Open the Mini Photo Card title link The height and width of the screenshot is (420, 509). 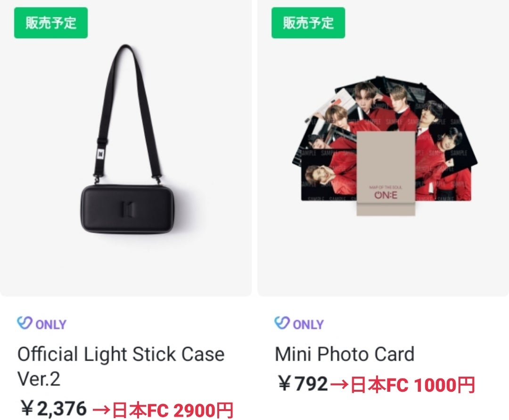click(x=345, y=354)
